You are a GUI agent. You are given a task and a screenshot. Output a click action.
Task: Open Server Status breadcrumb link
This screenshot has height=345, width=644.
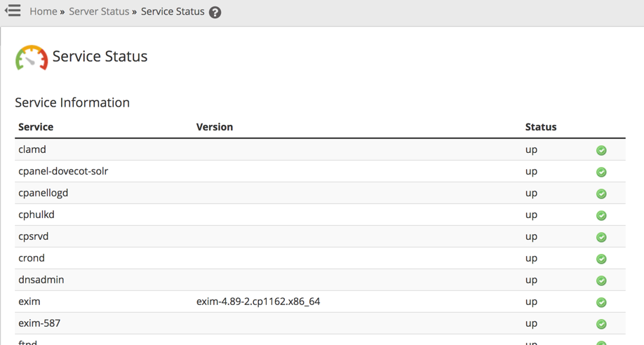[99, 12]
